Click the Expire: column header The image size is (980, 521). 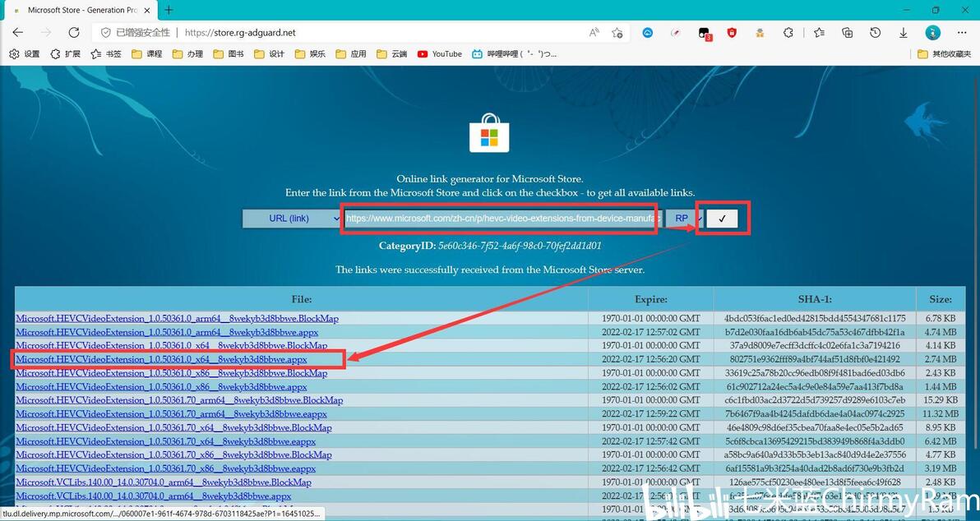650,299
